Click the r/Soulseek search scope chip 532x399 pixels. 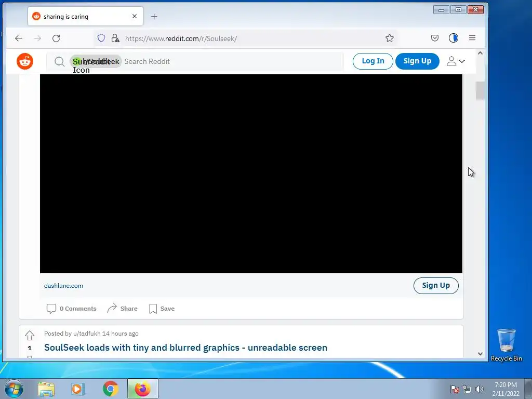(96, 61)
